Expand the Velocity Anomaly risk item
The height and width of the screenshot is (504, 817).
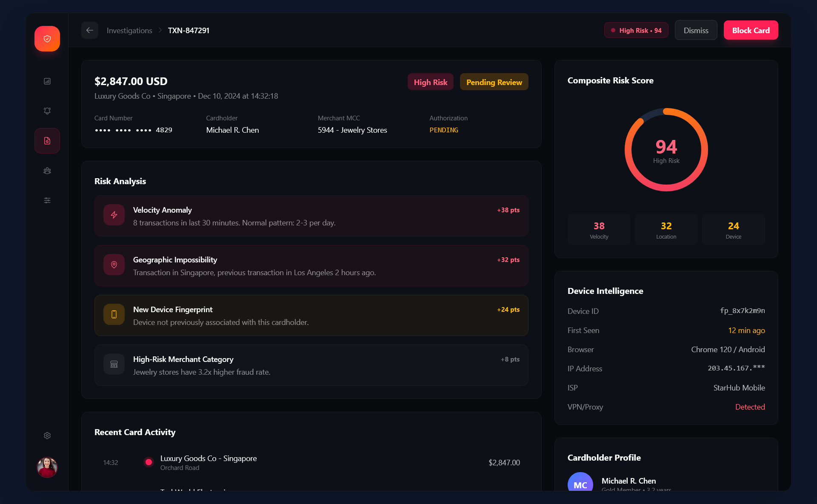click(x=311, y=216)
